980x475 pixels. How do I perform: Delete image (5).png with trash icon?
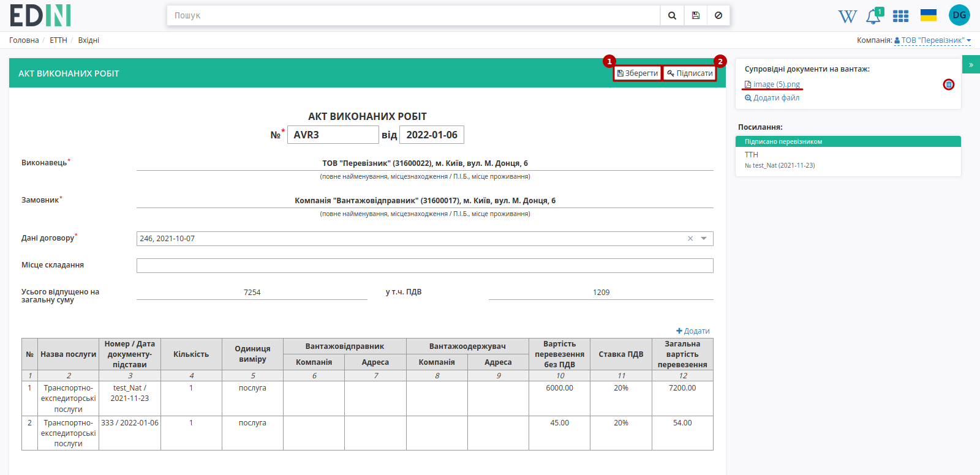point(949,84)
